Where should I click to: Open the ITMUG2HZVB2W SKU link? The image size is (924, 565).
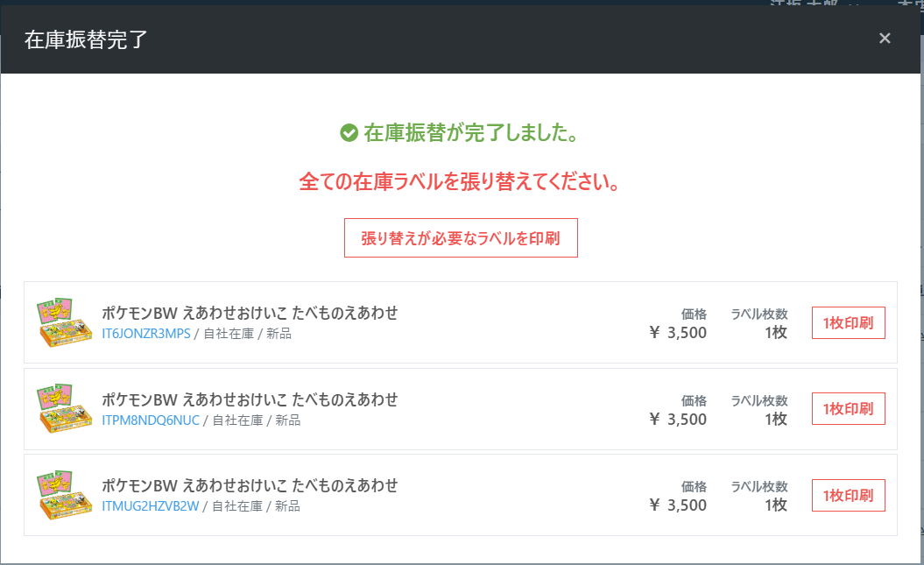151,505
